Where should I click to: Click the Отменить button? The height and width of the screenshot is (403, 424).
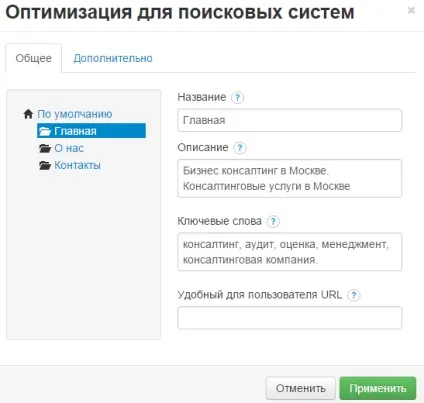coord(301,388)
